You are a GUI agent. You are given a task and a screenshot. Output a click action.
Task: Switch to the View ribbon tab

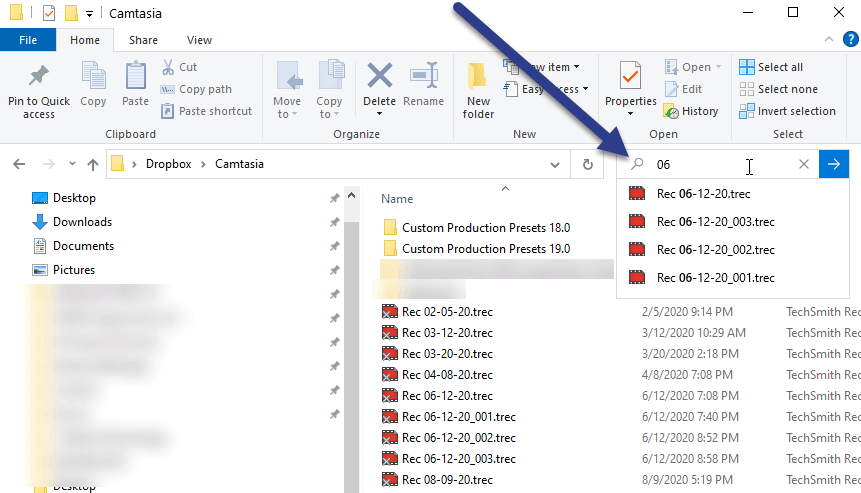click(199, 40)
